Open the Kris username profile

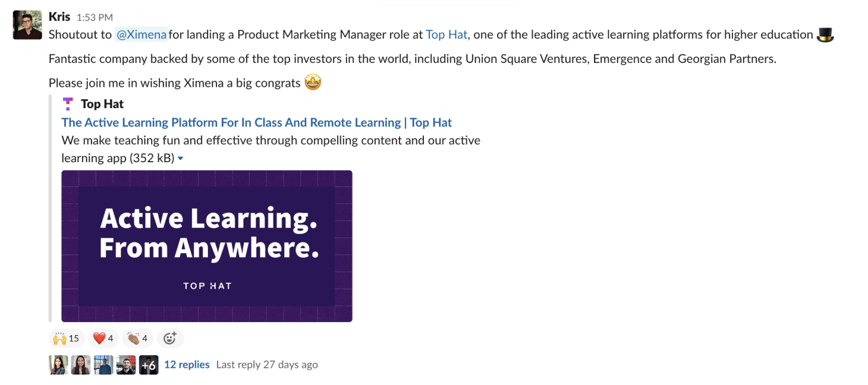tap(59, 17)
